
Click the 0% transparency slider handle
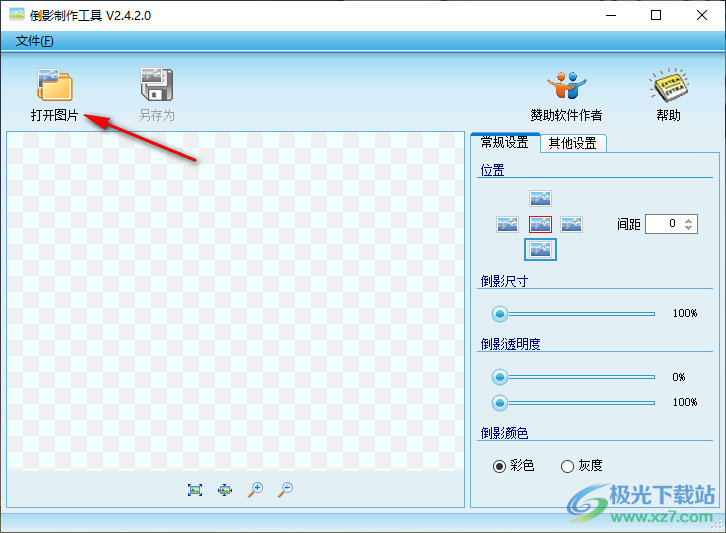click(x=500, y=377)
